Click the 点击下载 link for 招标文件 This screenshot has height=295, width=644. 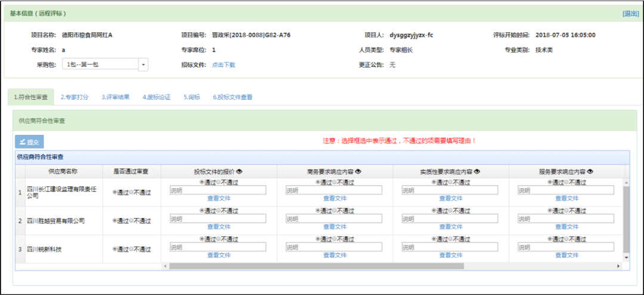click(x=224, y=64)
